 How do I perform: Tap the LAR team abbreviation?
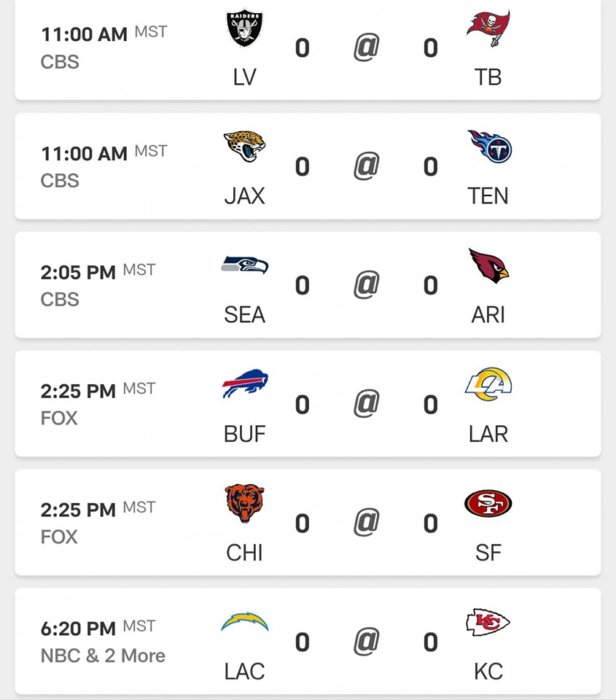click(488, 434)
